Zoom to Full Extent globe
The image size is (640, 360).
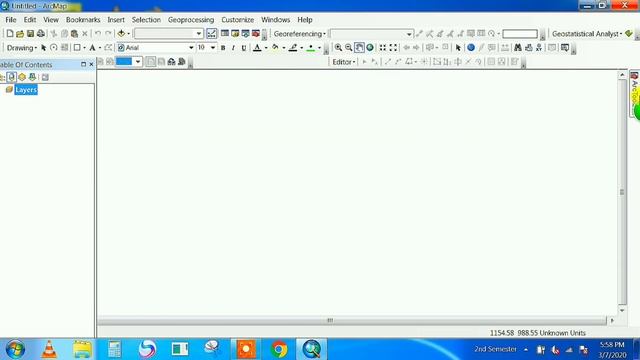click(x=370, y=48)
